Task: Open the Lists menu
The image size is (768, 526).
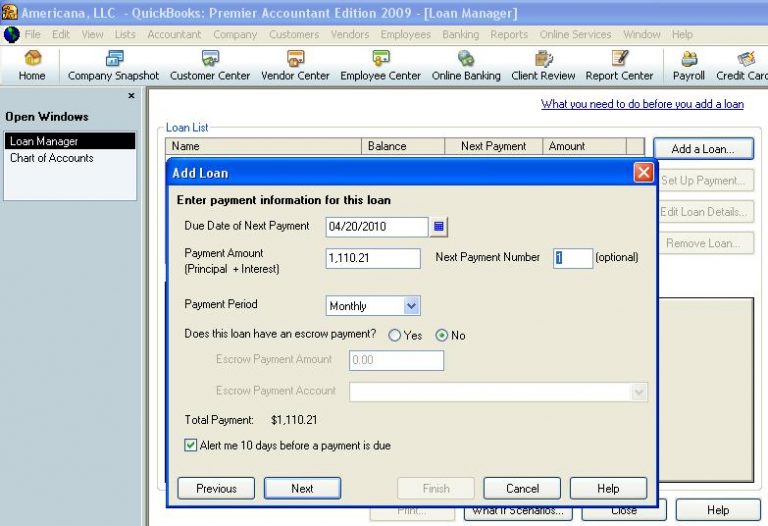Action: coord(125,34)
